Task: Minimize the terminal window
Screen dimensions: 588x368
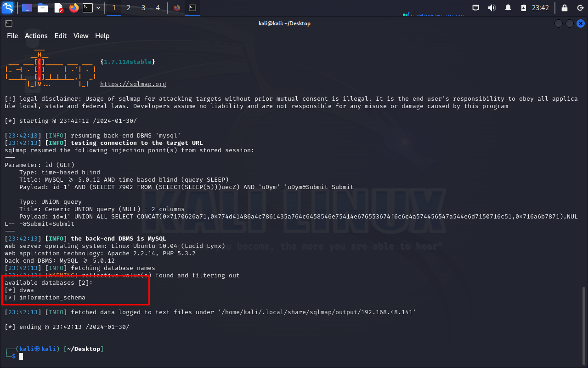Action: (x=559, y=23)
